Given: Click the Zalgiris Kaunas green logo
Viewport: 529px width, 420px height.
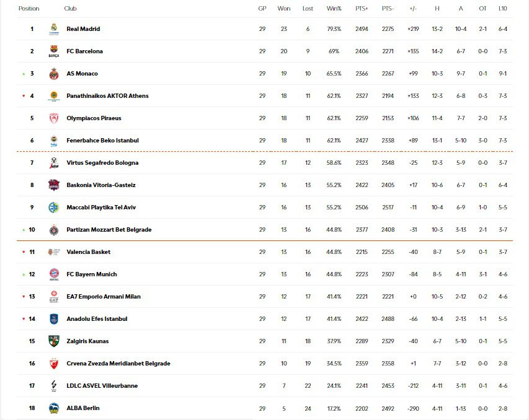Looking at the screenshot, I should point(54,341).
